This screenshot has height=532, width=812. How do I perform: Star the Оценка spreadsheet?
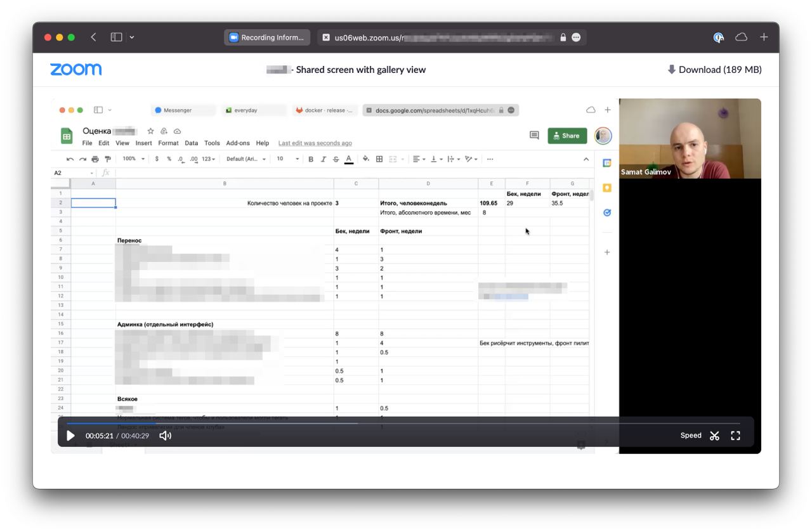click(x=150, y=131)
